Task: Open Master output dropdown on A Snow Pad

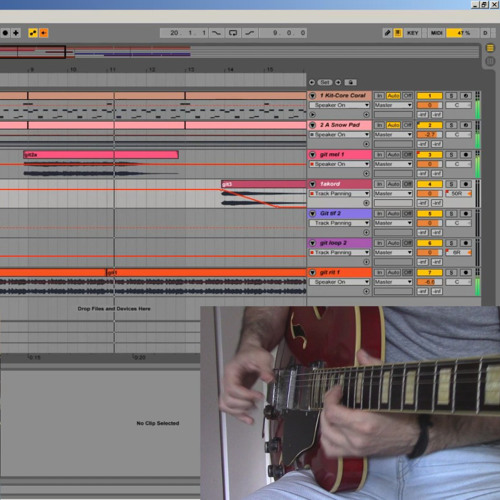Action: point(393,135)
